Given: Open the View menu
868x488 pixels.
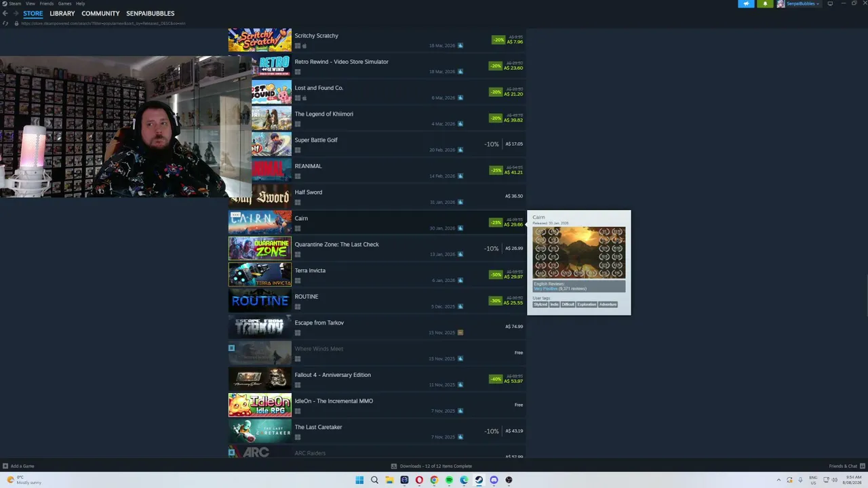Looking at the screenshot, I should (x=31, y=3).
